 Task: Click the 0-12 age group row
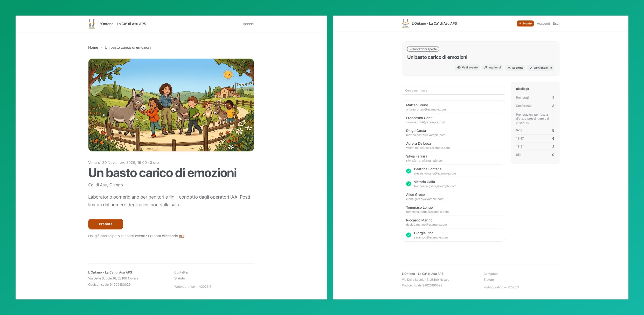click(535, 130)
